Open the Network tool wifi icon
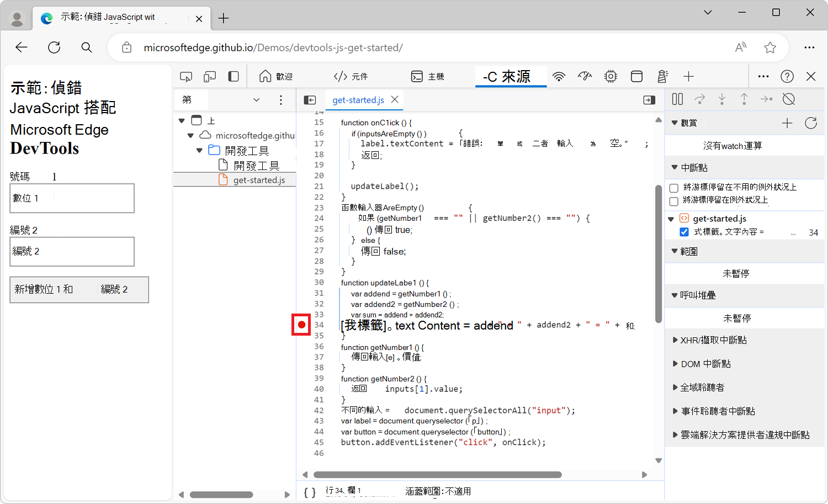This screenshot has height=504, width=828. (559, 77)
